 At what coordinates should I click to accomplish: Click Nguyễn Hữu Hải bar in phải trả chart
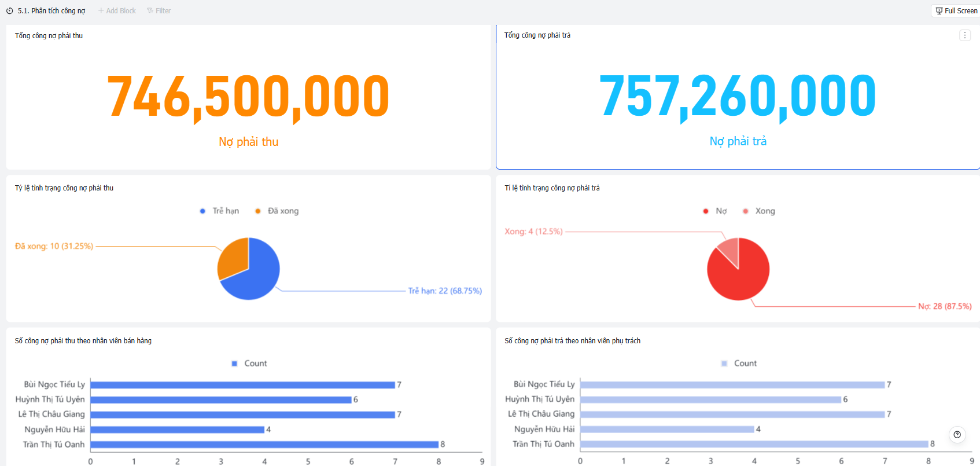(x=667, y=429)
